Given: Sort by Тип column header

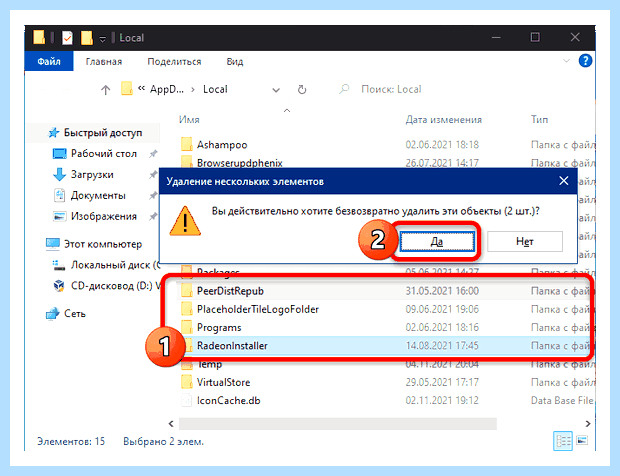Looking at the screenshot, I should (539, 119).
